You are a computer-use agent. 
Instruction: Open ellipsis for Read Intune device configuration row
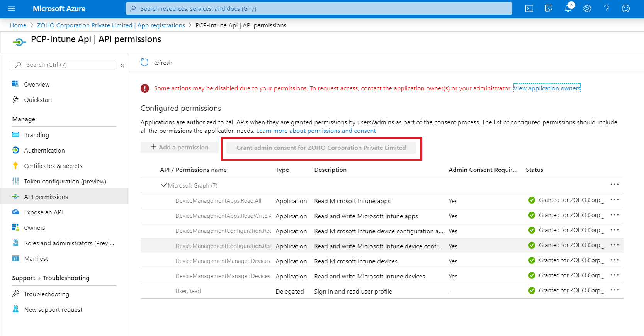coord(614,230)
